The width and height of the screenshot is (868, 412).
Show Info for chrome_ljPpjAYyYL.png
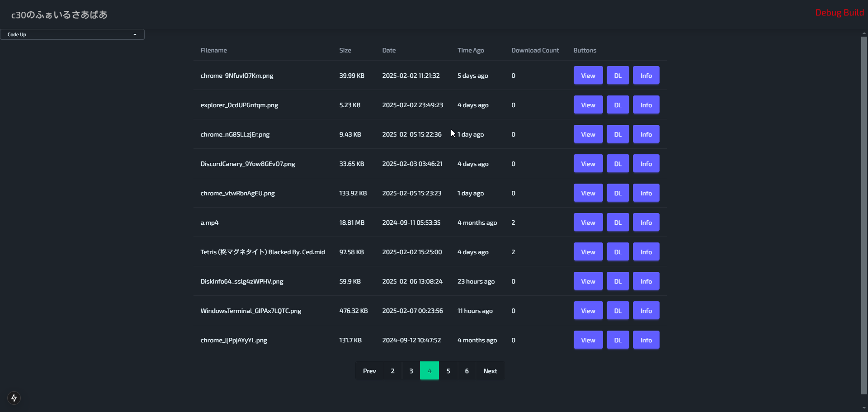[x=646, y=340]
